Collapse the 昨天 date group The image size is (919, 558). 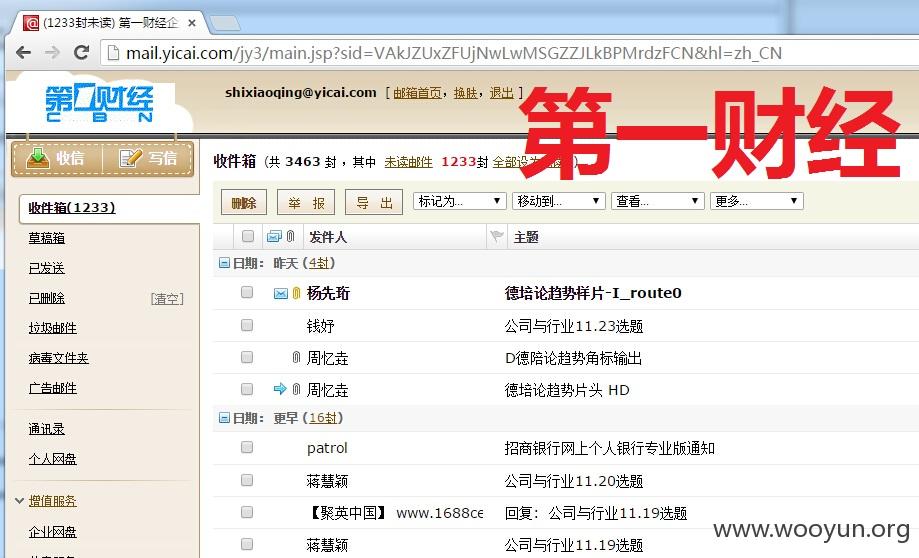pyautogui.click(x=224, y=263)
